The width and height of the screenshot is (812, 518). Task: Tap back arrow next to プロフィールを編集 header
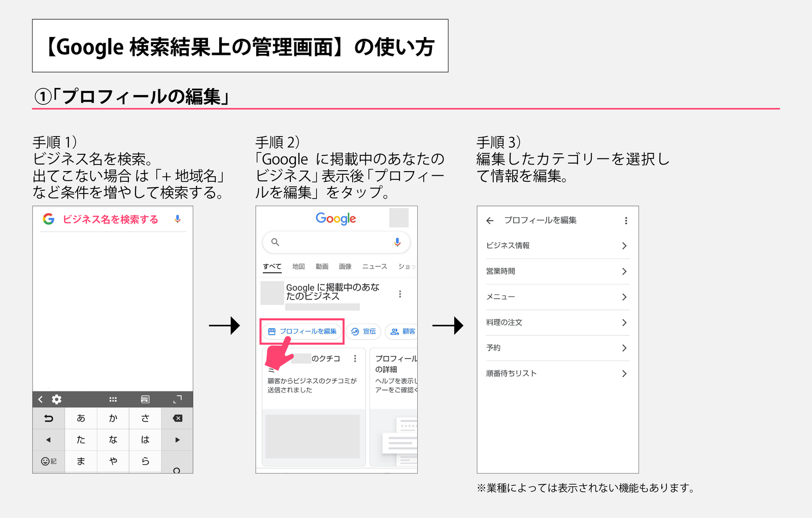pyautogui.click(x=490, y=220)
